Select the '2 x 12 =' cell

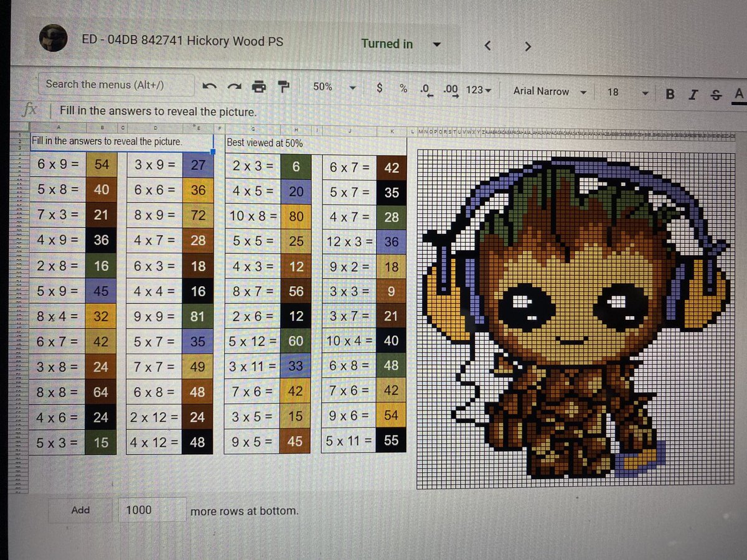(155, 417)
